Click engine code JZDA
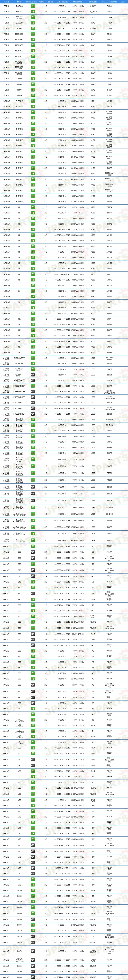The height and width of the screenshot is (980, 128). (x=110, y=12)
